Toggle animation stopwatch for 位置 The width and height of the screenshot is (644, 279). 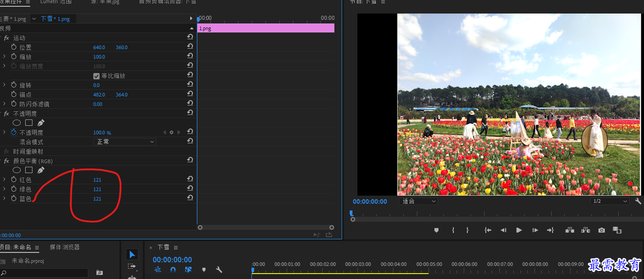[14, 47]
